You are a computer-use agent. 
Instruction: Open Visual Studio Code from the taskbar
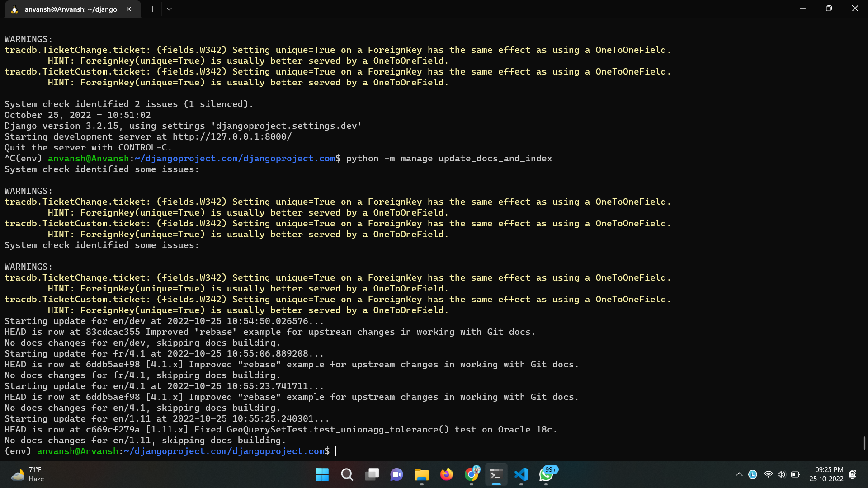(521, 475)
